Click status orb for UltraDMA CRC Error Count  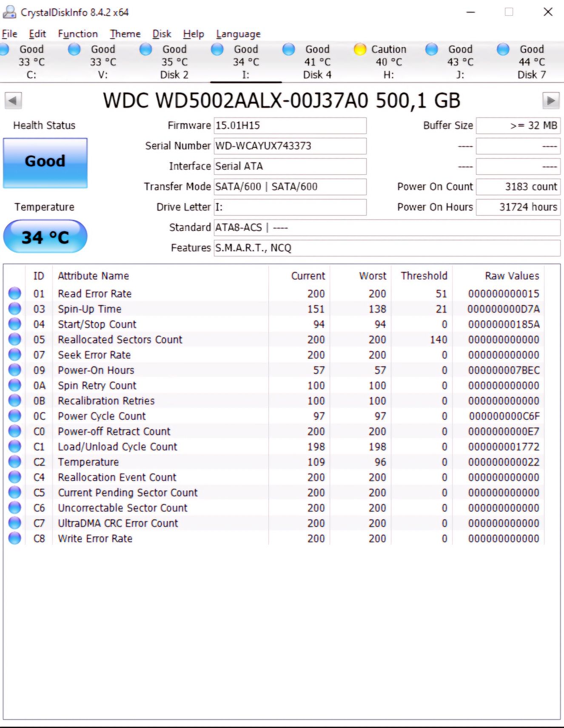coord(14,523)
